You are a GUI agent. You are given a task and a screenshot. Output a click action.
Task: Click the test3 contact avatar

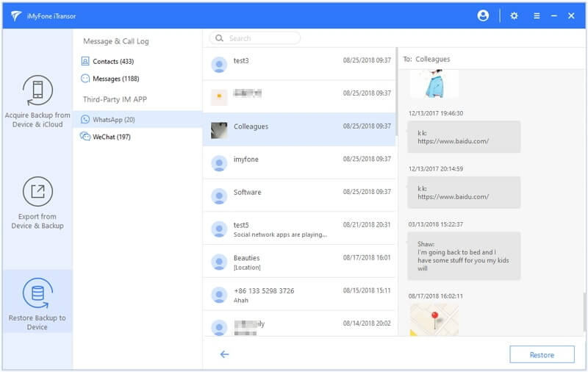pos(219,65)
